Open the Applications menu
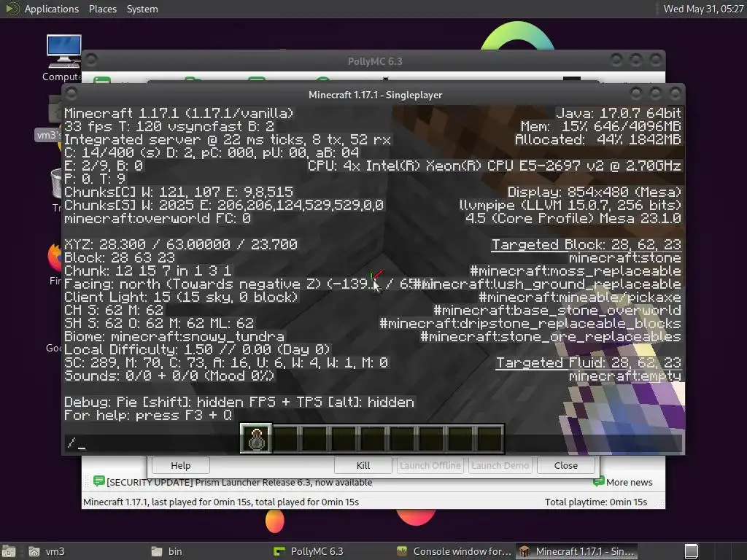747x560 pixels. (x=52, y=9)
